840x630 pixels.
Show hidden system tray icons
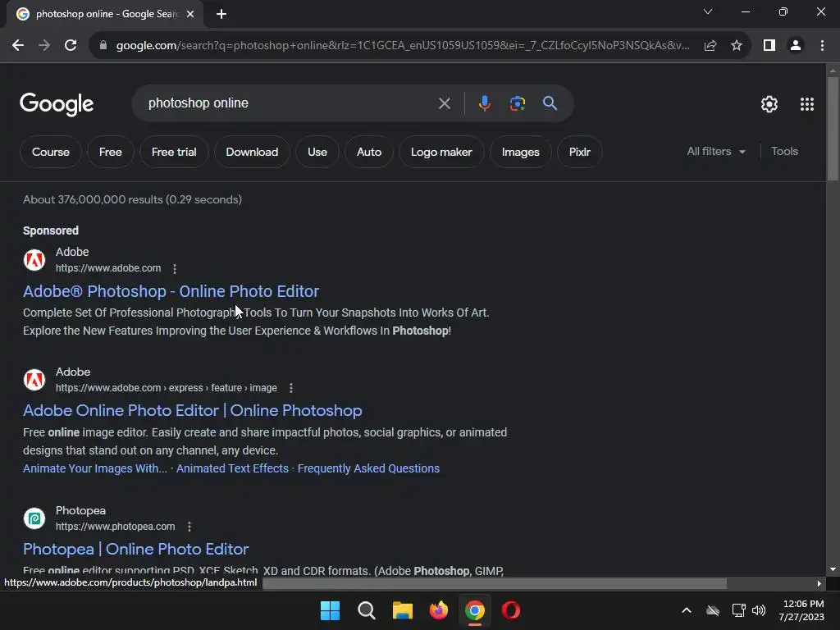point(687,610)
